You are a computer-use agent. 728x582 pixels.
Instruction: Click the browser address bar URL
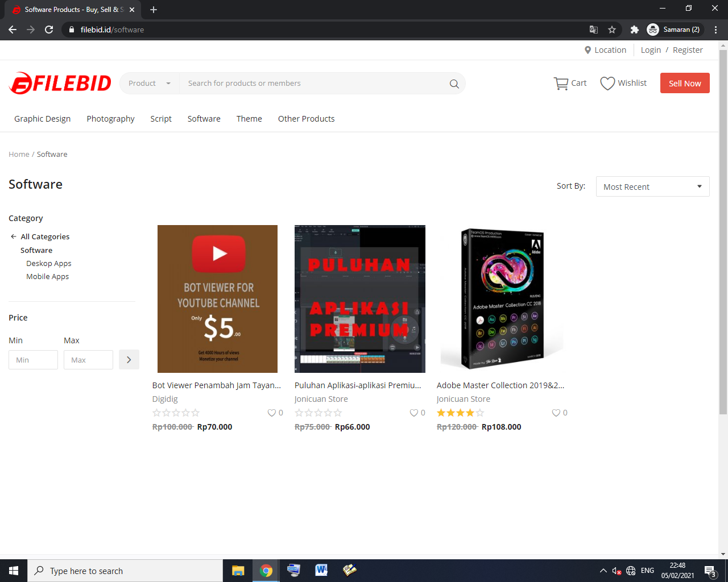(x=113, y=30)
